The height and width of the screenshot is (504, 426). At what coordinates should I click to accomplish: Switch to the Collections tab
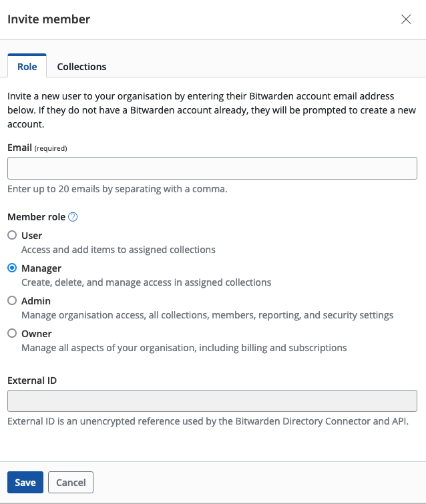click(x=81, y=67)
